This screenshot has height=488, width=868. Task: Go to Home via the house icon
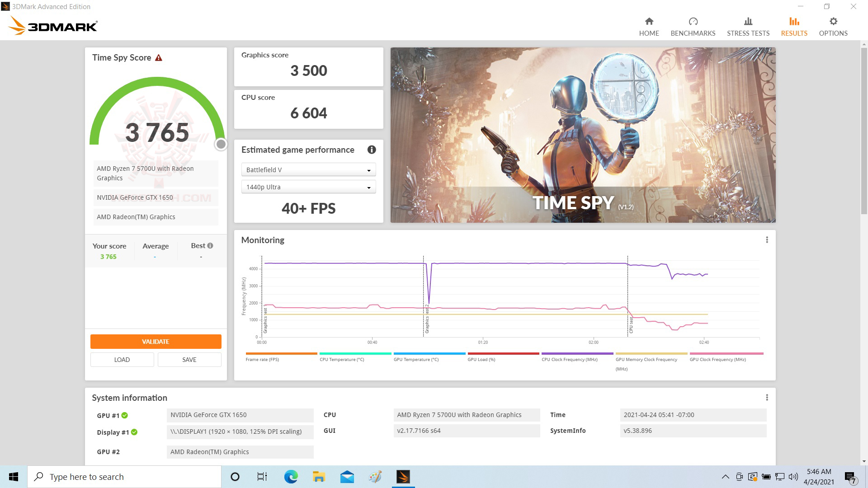(x=649, y=22)
